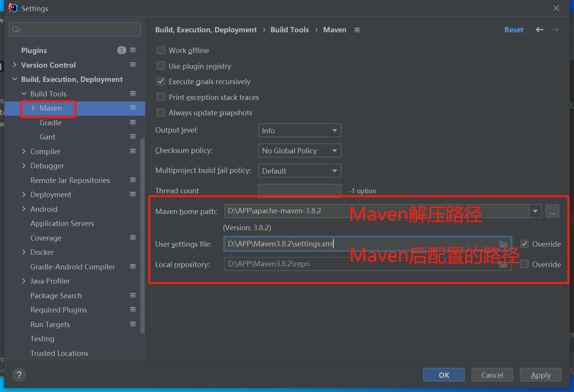
Task: Expand the Docker tree node
Action: [x=24, y=252]
